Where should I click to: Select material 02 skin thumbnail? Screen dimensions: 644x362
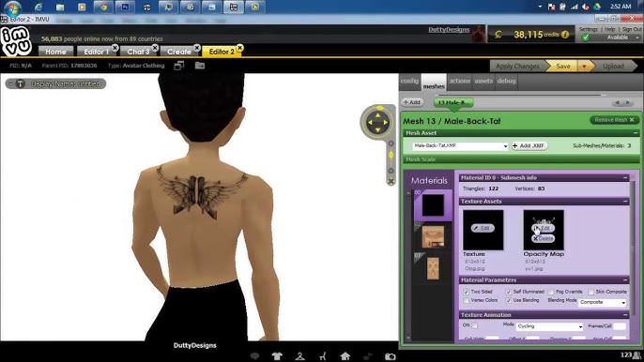433,237
